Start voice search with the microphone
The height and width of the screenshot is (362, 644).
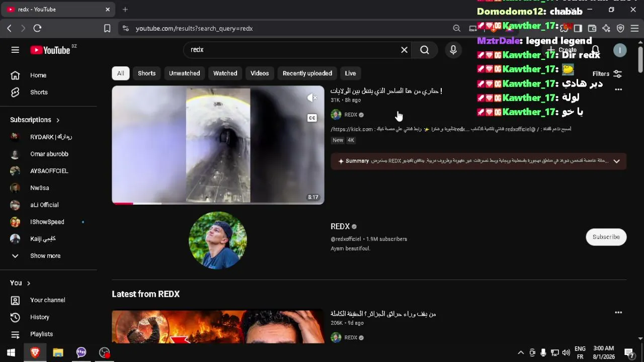tap(453, 50)
